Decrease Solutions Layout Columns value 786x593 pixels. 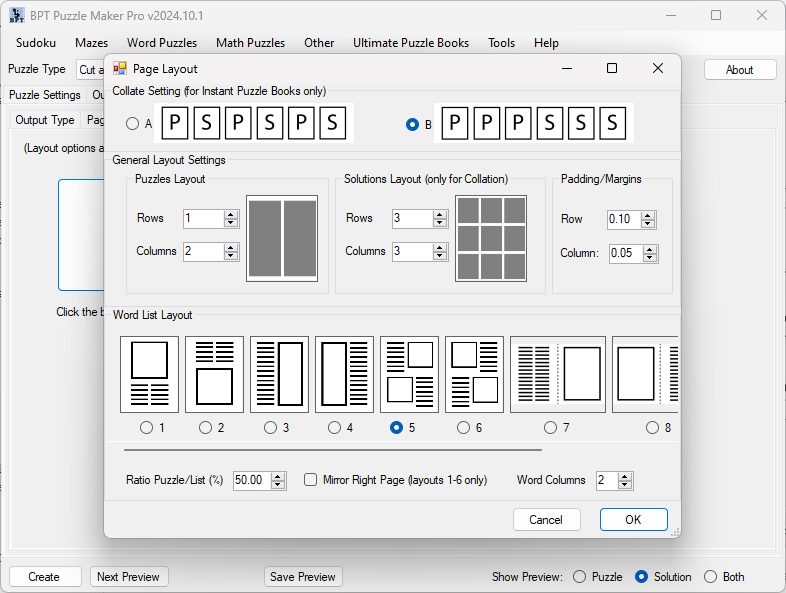pos(440,256)
